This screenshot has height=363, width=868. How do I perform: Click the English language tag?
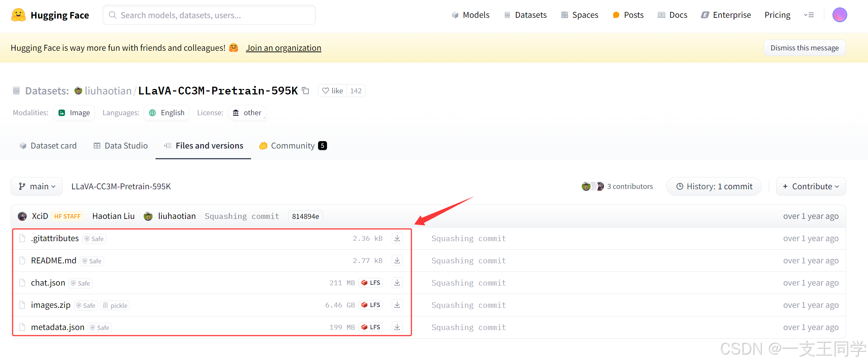[x=167, y=113]
